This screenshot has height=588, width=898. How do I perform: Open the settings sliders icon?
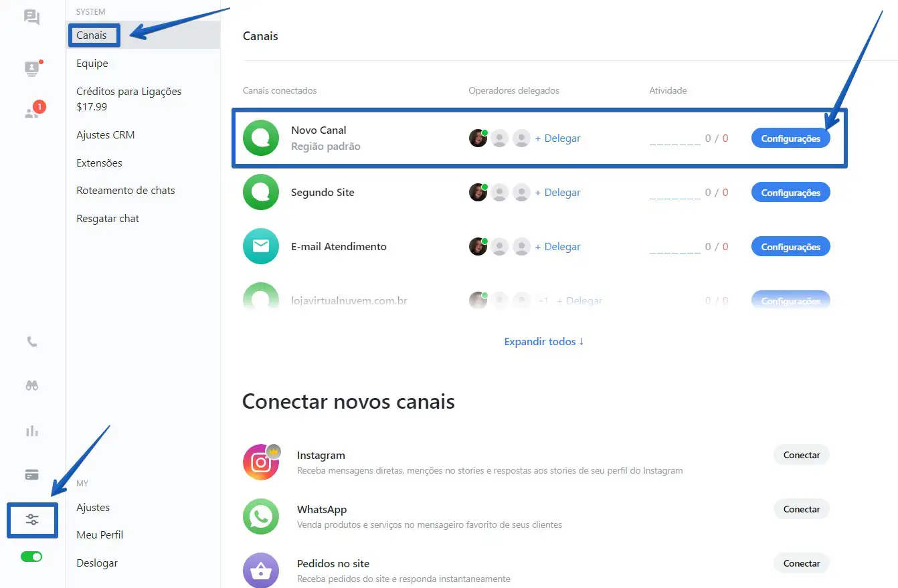tap(32, 520)
